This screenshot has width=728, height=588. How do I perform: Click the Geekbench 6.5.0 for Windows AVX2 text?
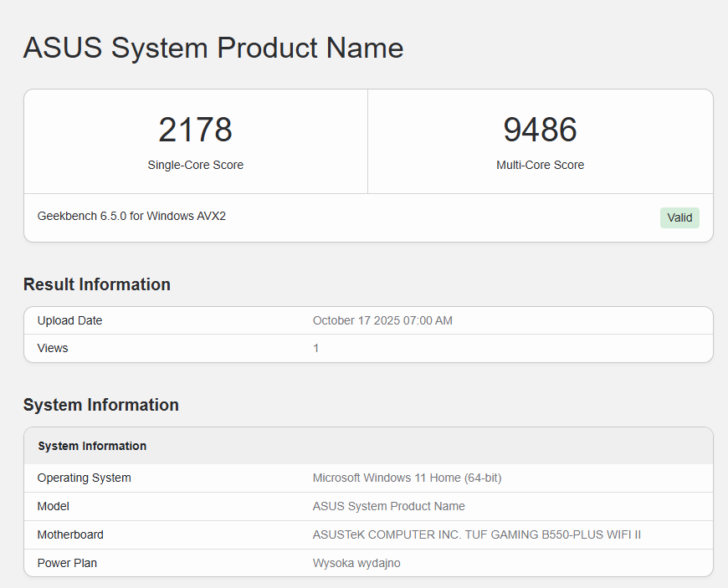pyautogui.click(x=131, y=216)
